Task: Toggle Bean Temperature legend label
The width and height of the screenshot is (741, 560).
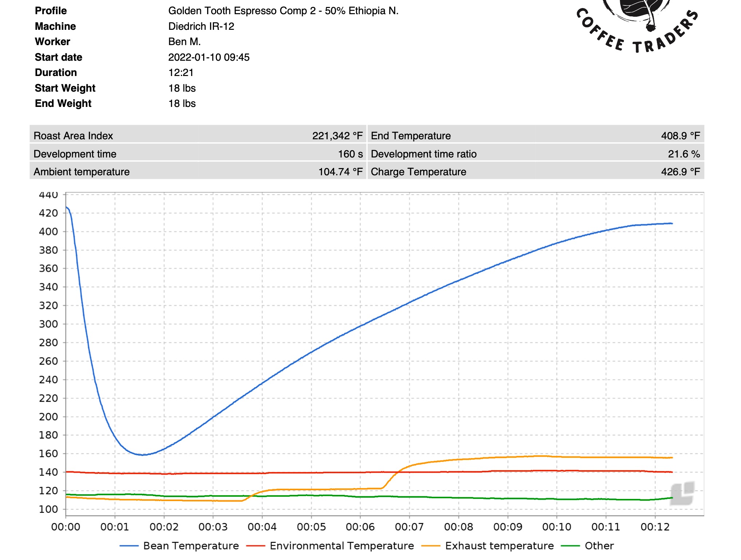Action: pos(191,546)
